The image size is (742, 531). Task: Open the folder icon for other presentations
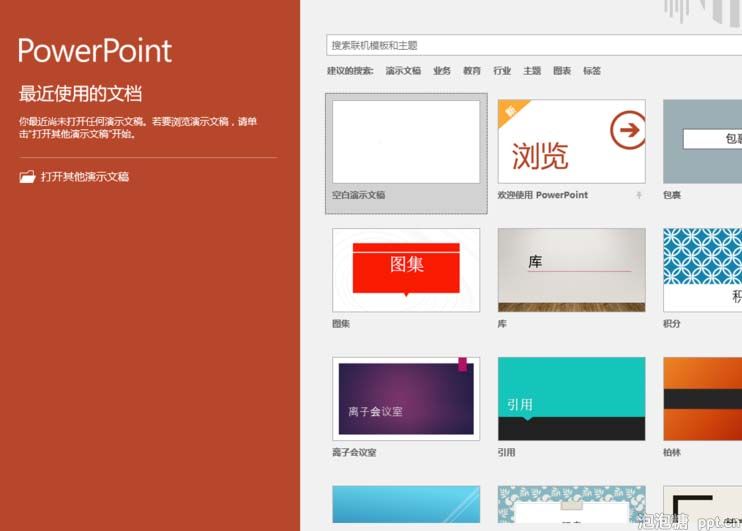coord(27,177)
